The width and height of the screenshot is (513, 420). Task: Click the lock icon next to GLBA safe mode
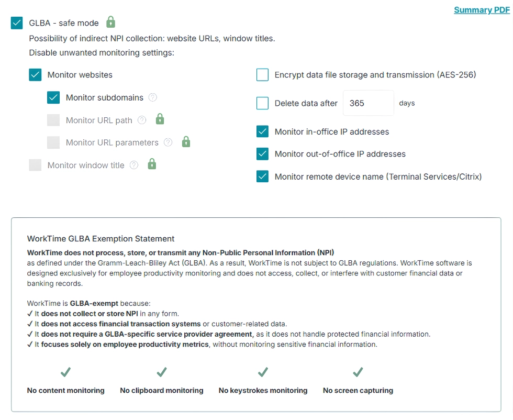click(x=110, y=23)
